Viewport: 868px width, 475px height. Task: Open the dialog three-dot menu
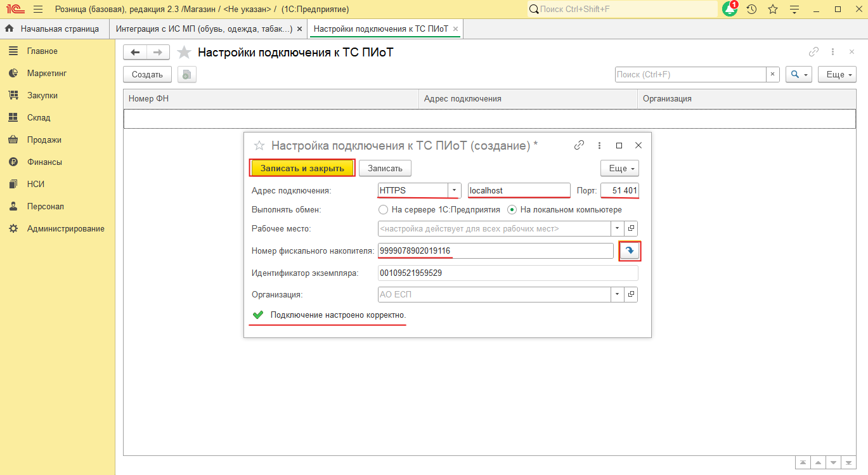tap(599, 145)
